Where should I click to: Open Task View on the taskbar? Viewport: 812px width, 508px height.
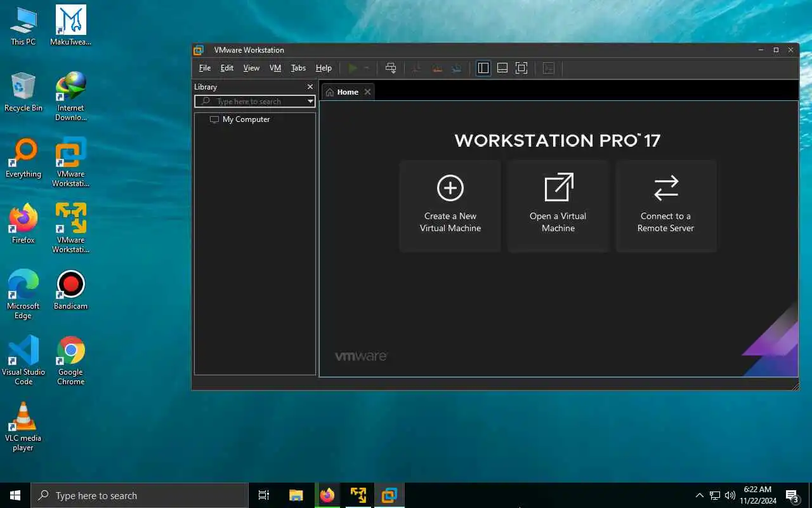(264, 495)
